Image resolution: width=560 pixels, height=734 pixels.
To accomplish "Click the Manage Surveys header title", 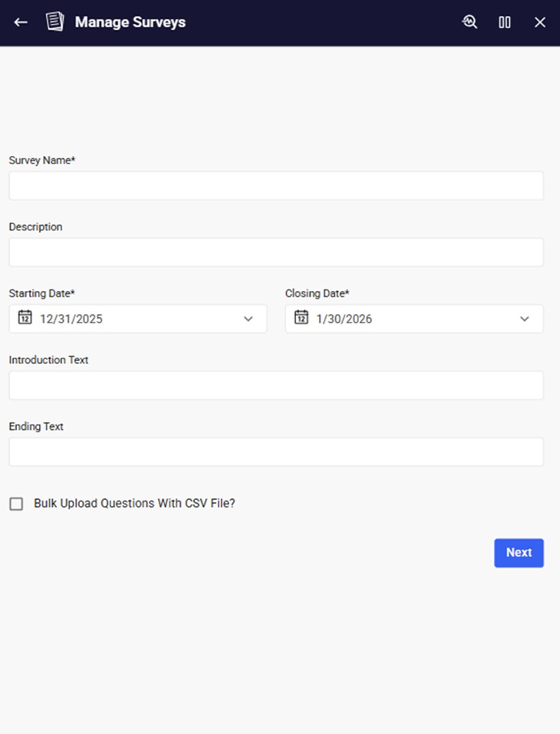I will 130,22.
